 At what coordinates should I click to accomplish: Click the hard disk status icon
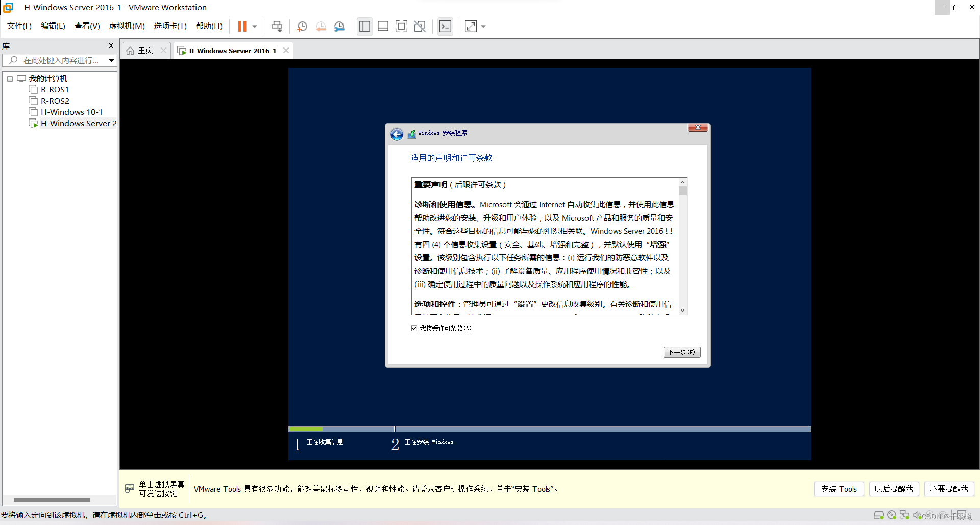[x=878, y=515]
